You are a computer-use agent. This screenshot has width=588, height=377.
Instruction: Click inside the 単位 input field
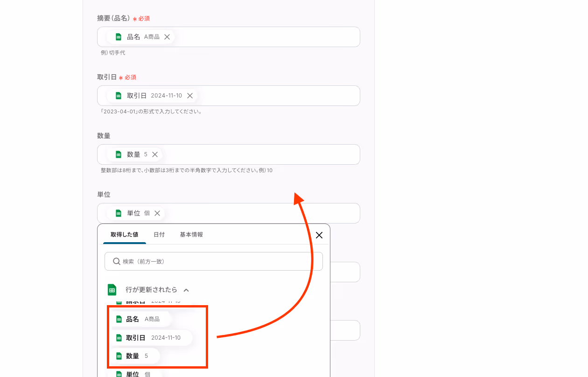pos(229,213)
